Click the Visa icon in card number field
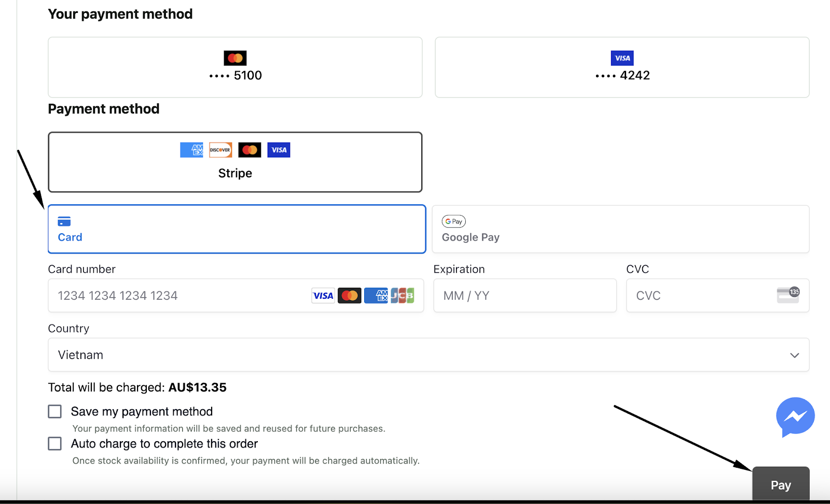Viewport: 830px width, 504px height. (323, 296)
